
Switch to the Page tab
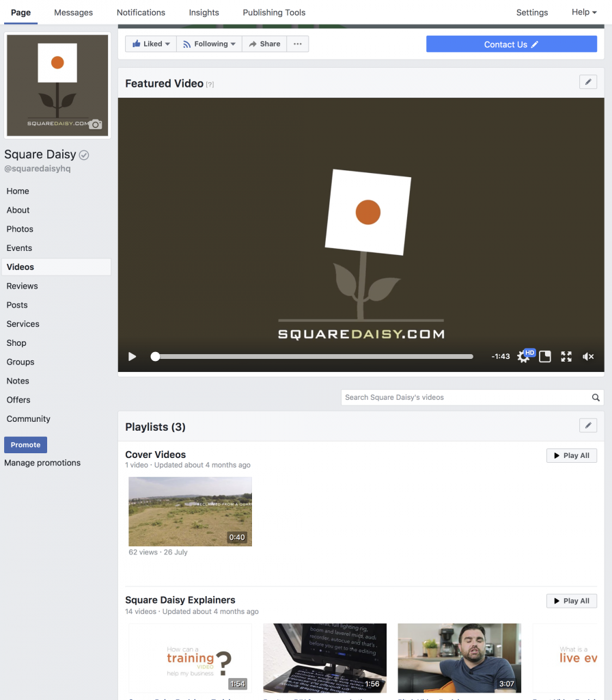click(x=21, y=12)
